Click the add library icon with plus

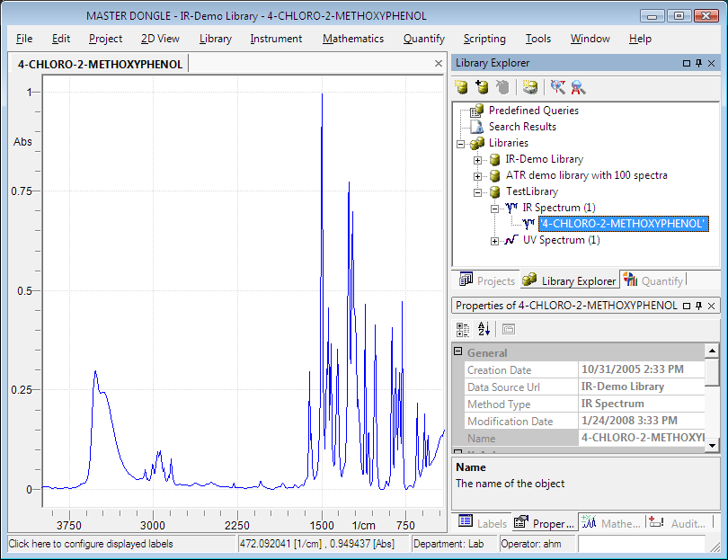(482, 87)
